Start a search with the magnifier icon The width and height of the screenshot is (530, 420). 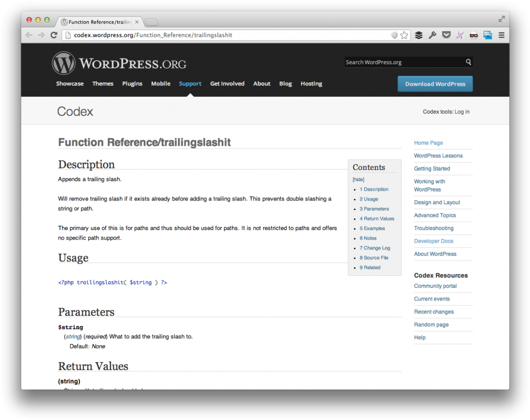tap(468, 62)
